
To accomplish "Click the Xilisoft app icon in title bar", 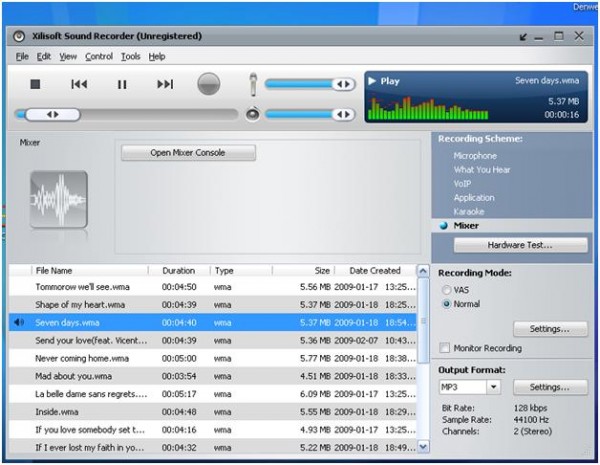I will (19, 36).
